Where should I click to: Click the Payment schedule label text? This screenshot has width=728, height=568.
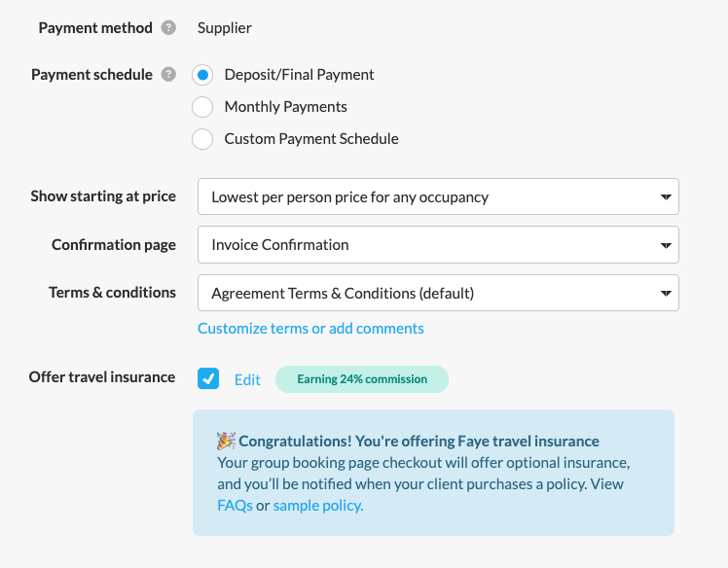[x=91, y=75]
